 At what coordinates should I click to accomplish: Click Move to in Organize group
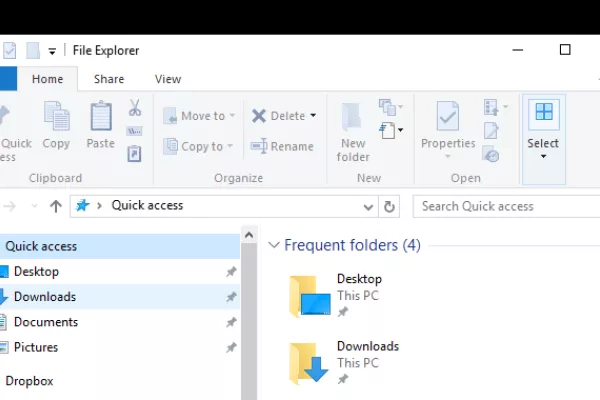(199, 116)
